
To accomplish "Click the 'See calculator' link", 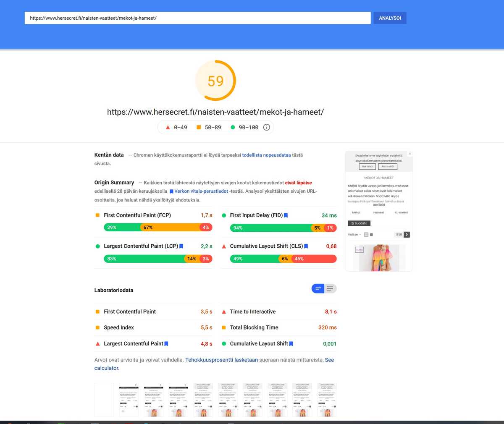I will coord(329,360).
